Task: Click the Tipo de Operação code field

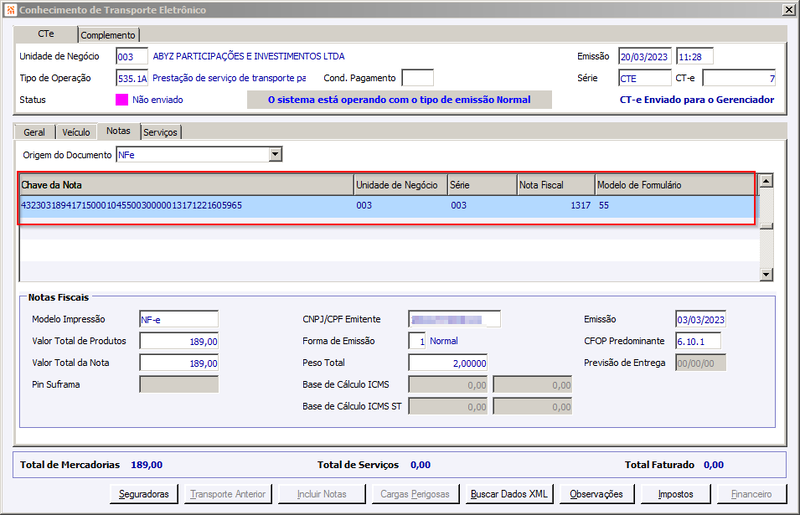Action: [132, 78]
